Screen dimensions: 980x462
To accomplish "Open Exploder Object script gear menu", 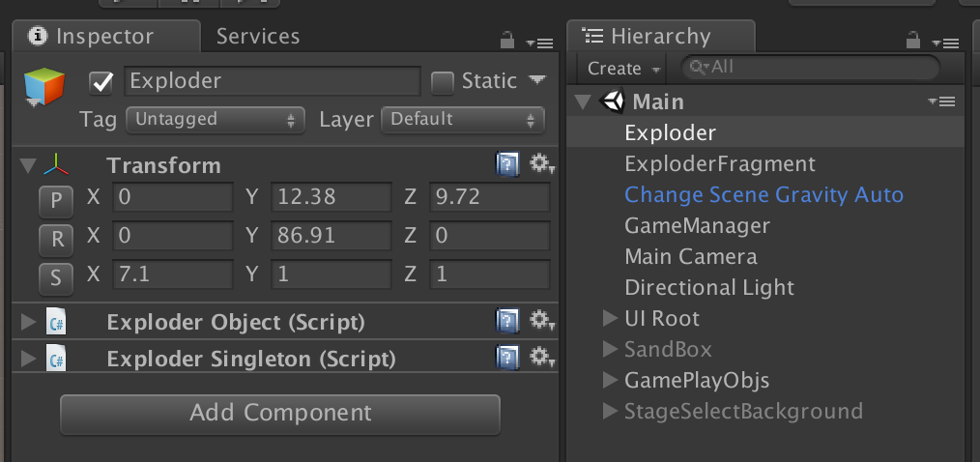I will click(x=541, y=321).
